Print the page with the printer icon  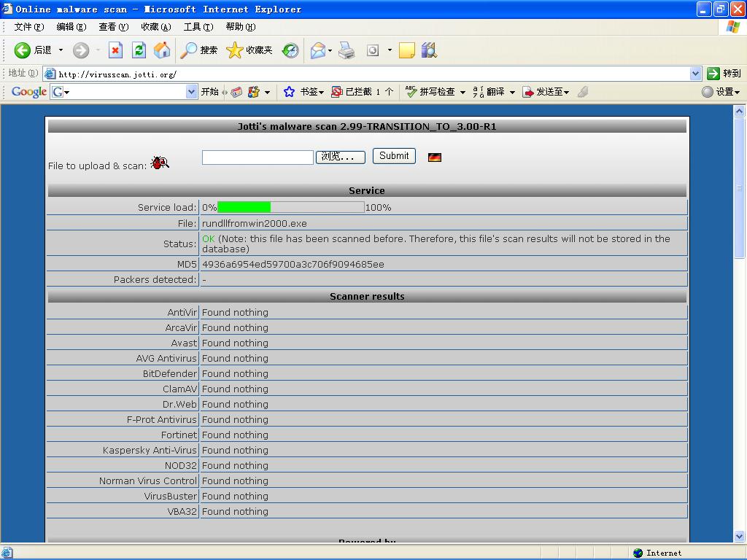pyautogui.click(x=347, y=50)
